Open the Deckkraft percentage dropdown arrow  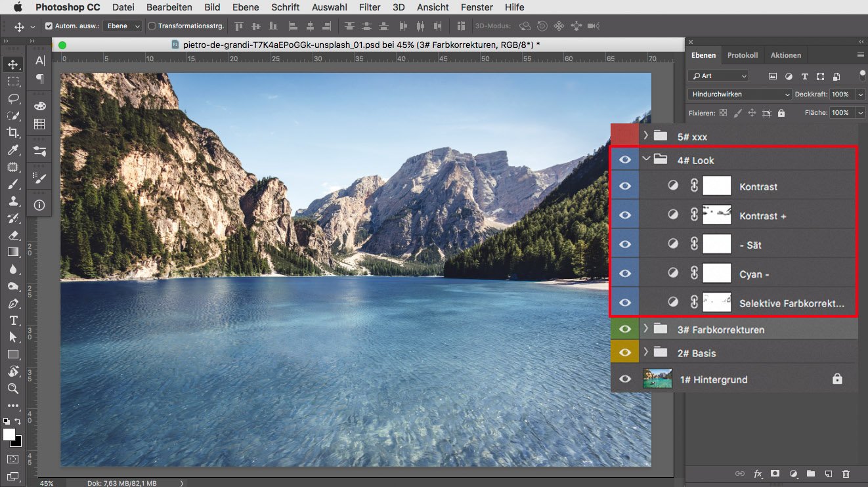[x=861, y=95]
